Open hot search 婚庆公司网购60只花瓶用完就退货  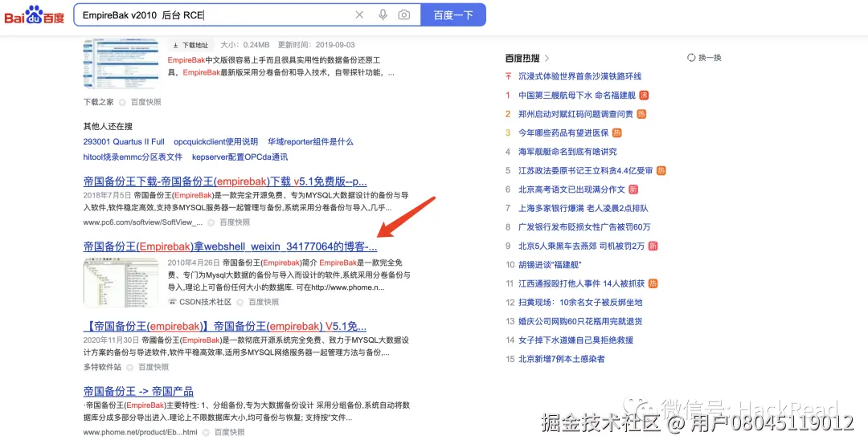580,321
